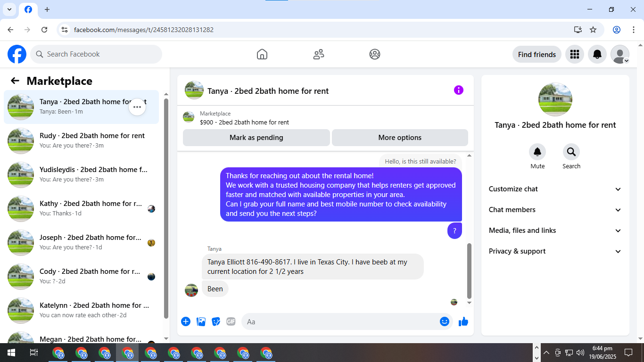Open the Chrome profile icon
This screenshot has height=362, width=644.
point(617,30)
